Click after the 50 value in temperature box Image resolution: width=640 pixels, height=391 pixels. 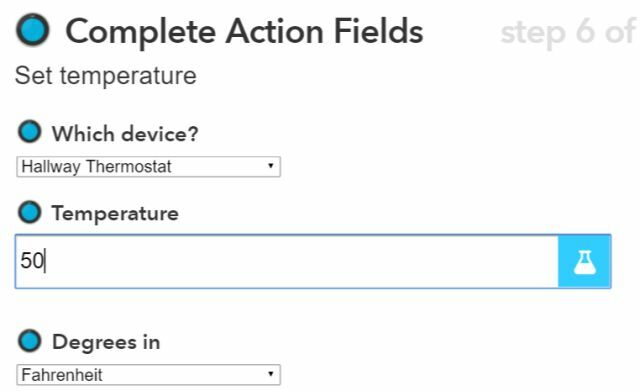[46, 261]
